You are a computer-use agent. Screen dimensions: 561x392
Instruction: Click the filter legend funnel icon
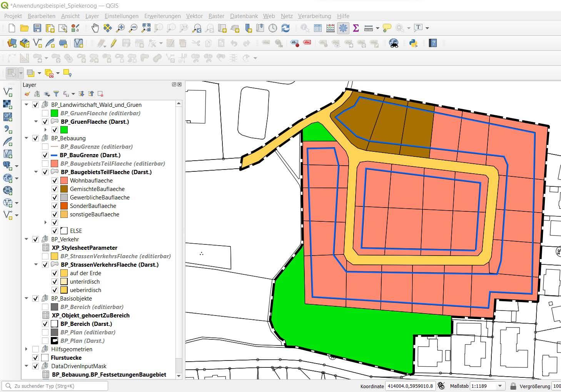(x=56, y=94)
